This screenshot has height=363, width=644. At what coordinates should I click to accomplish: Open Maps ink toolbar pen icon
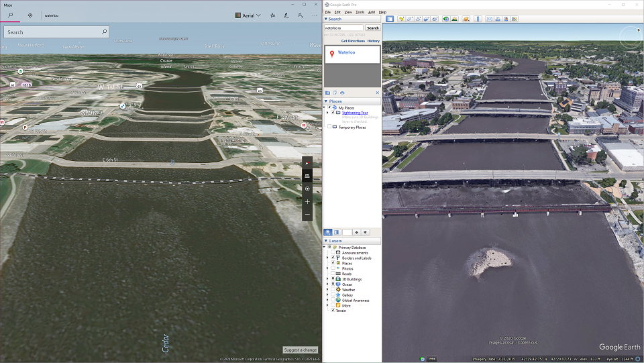pos(286,15)
